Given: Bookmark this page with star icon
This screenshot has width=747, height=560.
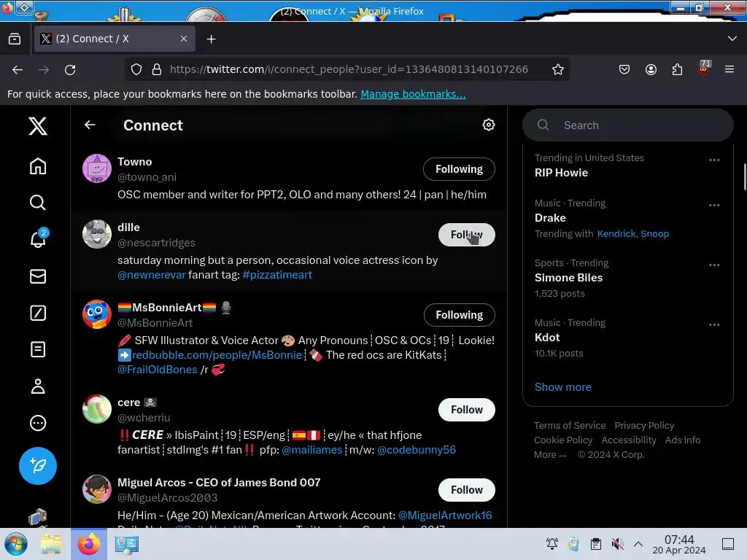Looking at the screenshot, I should [558, 69].
